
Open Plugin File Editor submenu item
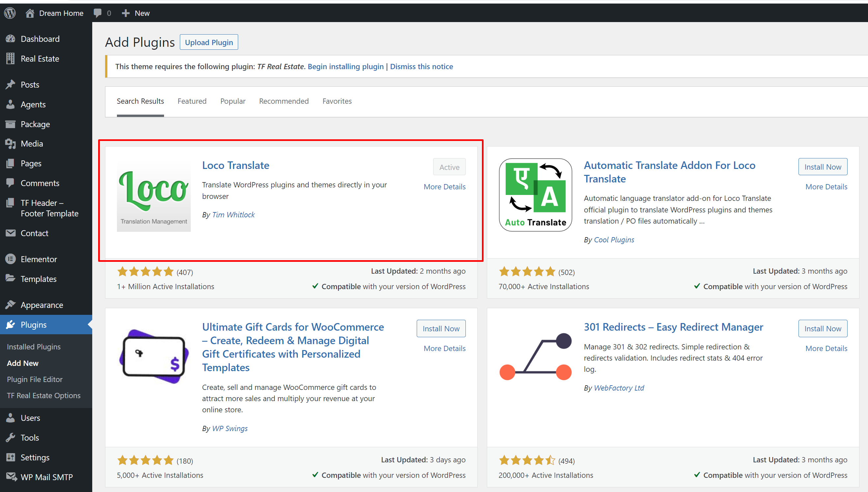35,379
